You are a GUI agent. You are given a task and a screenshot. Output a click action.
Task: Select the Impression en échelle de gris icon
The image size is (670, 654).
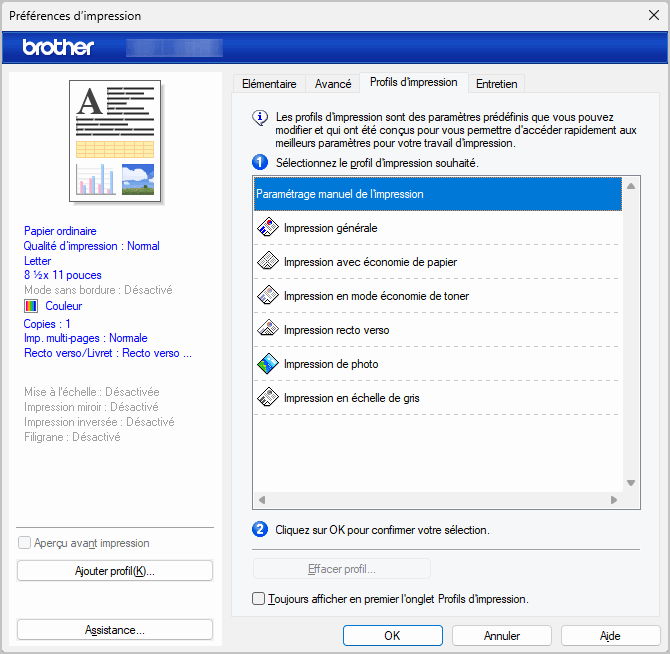tap(267, 398)
